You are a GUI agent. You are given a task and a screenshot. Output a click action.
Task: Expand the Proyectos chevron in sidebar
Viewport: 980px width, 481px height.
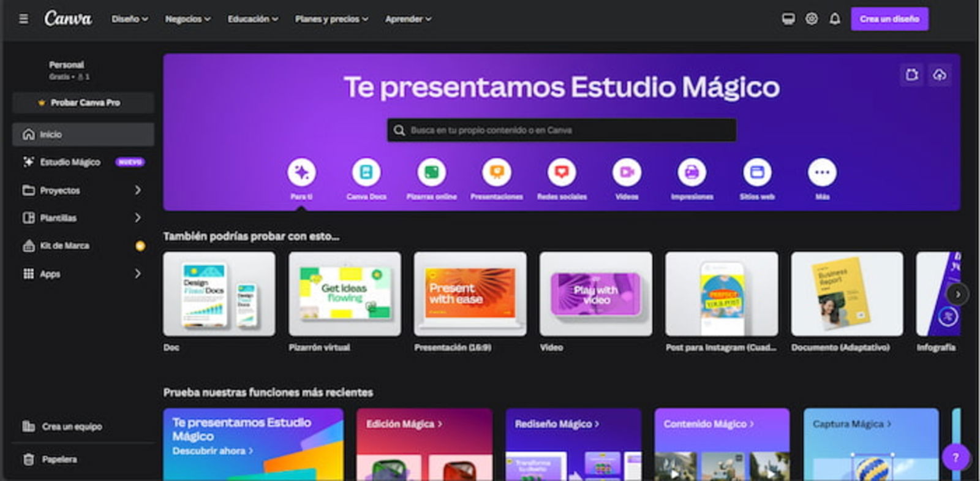coord(138,191)
